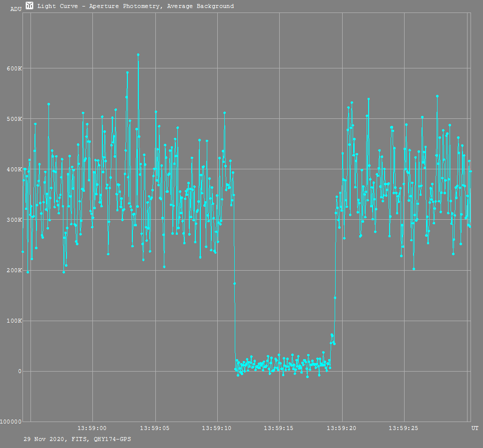Image resolution: width=483 pixels, height=448 pixels.
Task: Click the '29 Nov 2020, FITS, QHY174-GPS' footer text
Action: coord(77,439)
